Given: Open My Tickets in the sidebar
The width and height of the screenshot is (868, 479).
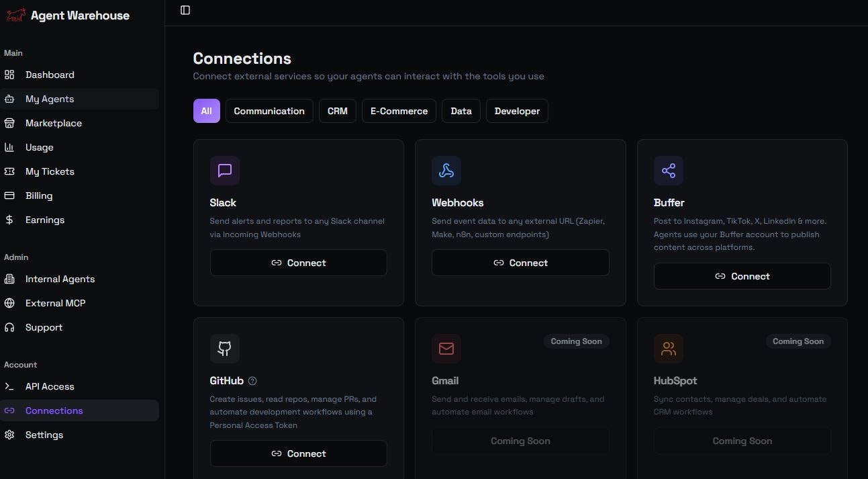Looking at the screenshot, I should [79, 171].
